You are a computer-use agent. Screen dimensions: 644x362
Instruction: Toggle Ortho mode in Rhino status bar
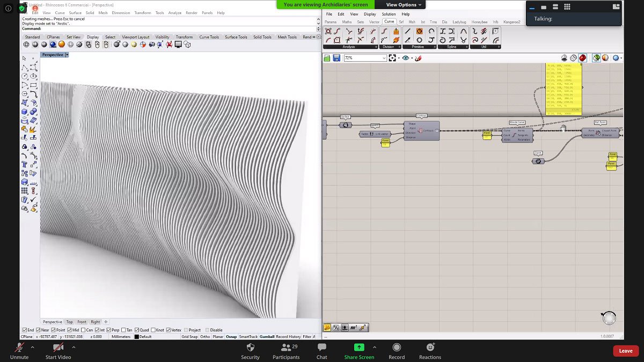click(x=205, y=337)
